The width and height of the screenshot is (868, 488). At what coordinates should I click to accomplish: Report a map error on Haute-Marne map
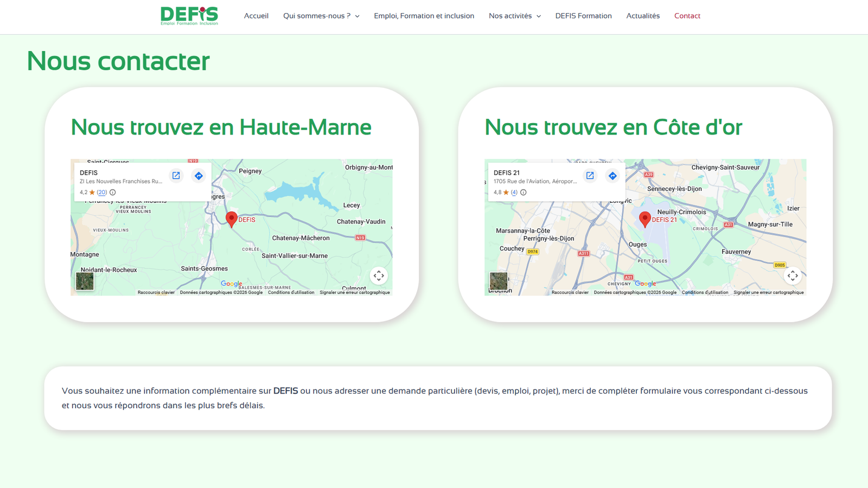tap(355, 292)
